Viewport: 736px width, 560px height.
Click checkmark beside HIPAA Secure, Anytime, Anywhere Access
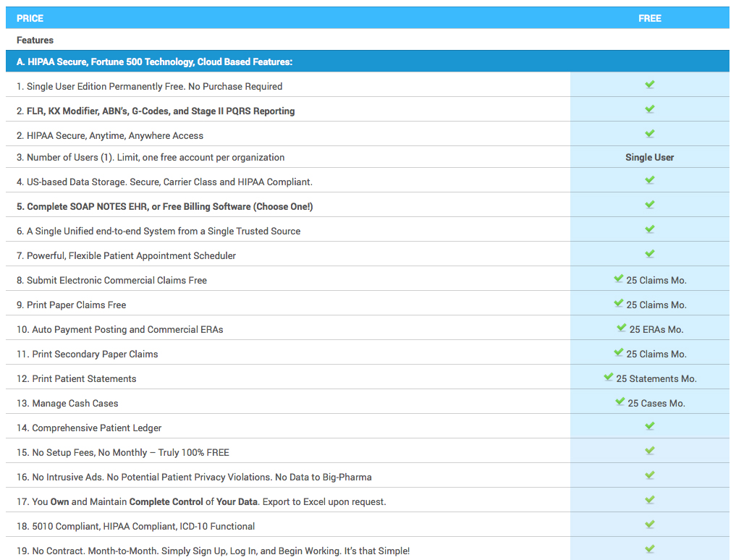pyautogui.click(x=650, y=134)
